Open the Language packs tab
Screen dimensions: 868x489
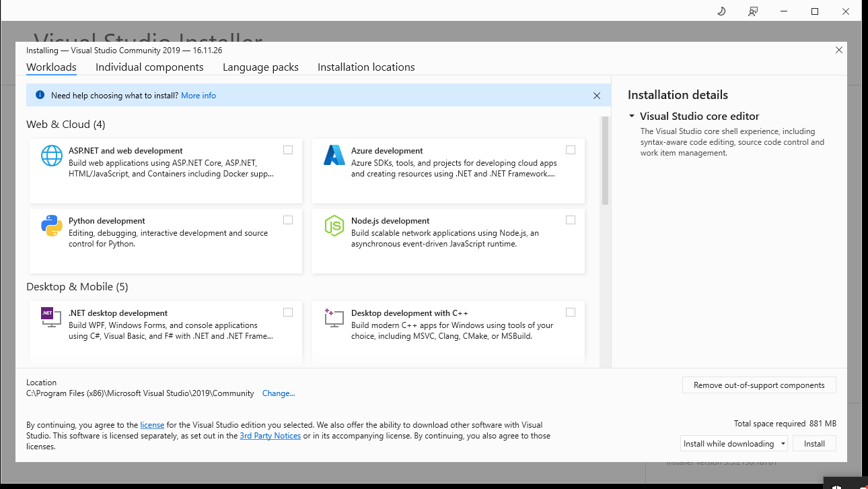click(260, 67)
